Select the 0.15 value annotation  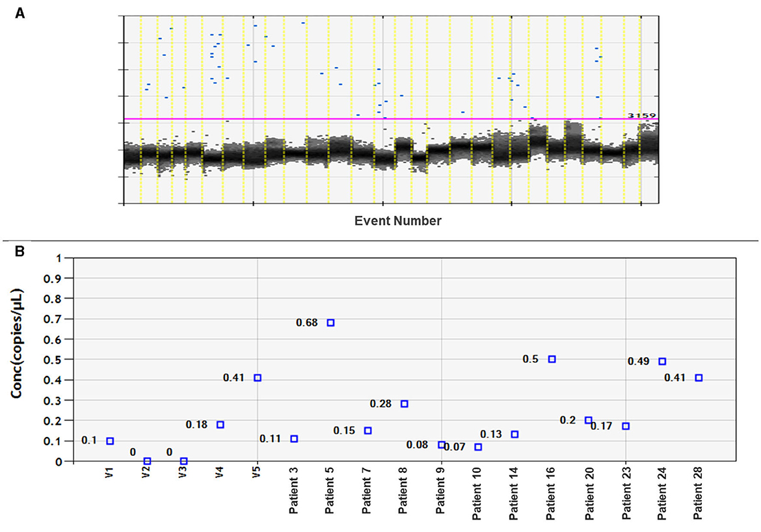point(344,431)
